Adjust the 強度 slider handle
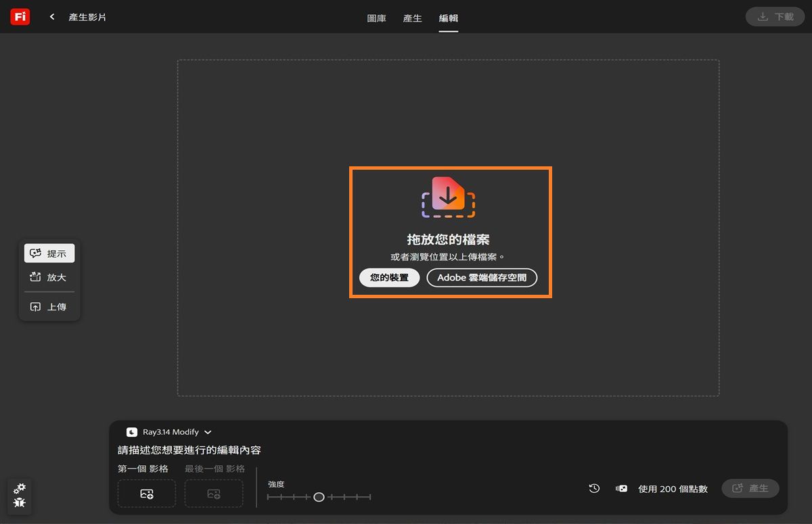The height and width of the screenshot is (524, 812). pos(319,496)
